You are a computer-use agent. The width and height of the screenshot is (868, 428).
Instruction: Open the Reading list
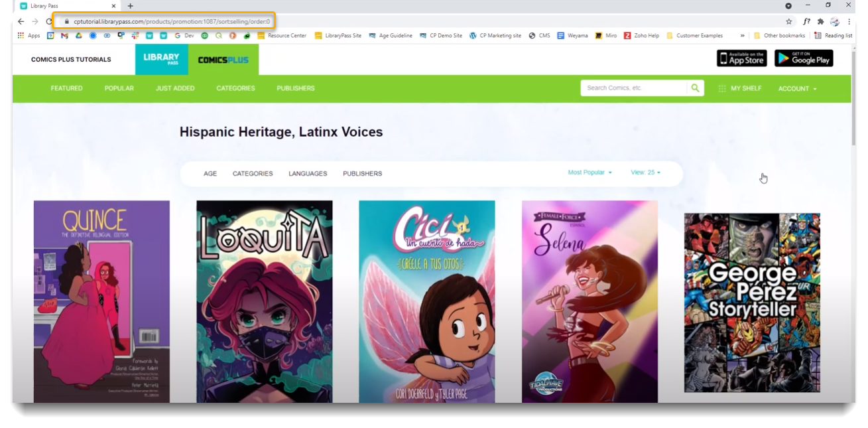[x=833, y=36]
